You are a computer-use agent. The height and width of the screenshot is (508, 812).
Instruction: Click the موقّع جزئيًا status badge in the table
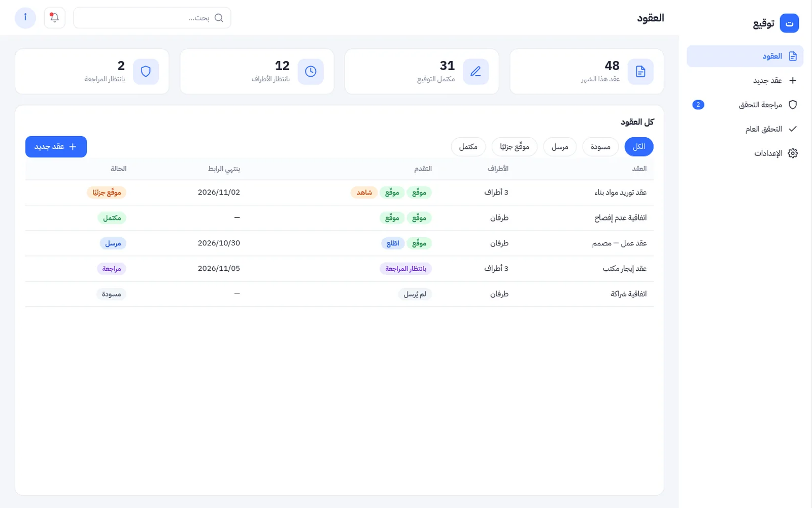[x=107, y=193]
